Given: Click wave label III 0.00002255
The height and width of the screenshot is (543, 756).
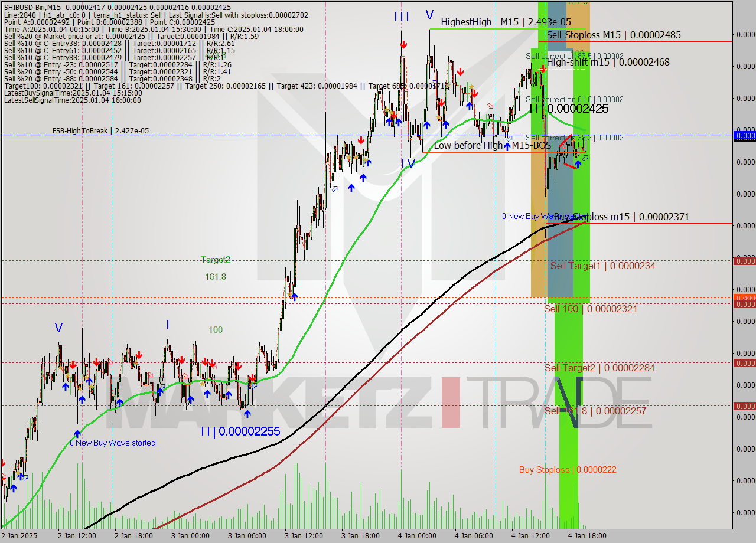Looking at the screenshot, I should coord(240,431).
